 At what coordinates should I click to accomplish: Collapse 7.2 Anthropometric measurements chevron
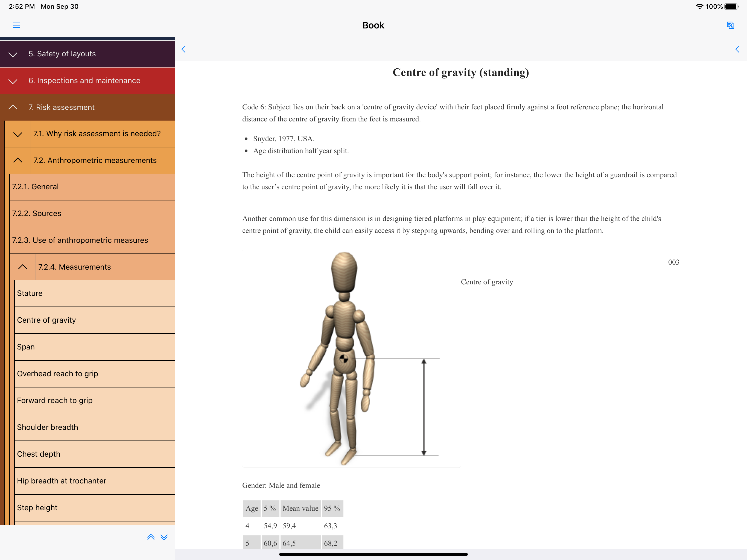pos(18,161)
